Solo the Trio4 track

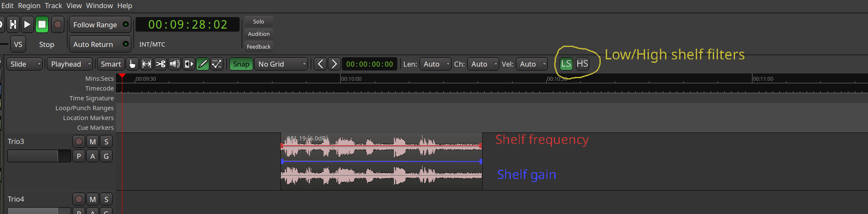coord(106,199)
